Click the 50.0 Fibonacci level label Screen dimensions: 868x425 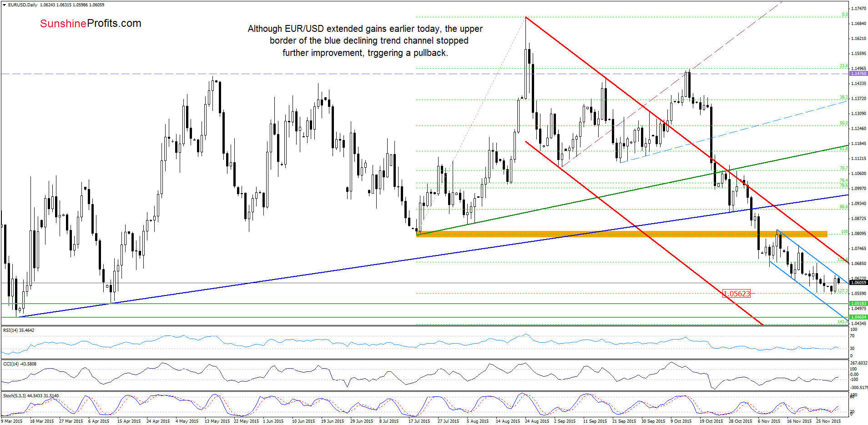[843, 124]
